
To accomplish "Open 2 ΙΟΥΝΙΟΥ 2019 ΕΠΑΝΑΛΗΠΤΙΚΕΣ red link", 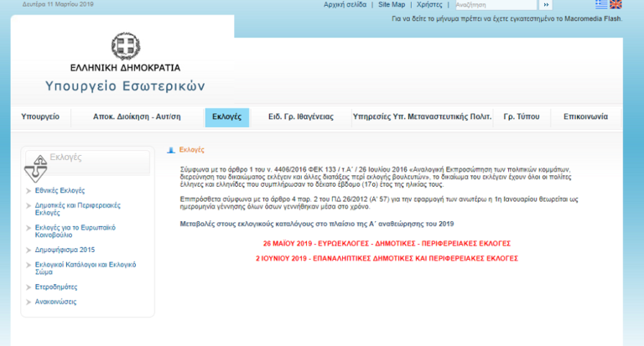I will pyautogui.click(x=387, y=259).
